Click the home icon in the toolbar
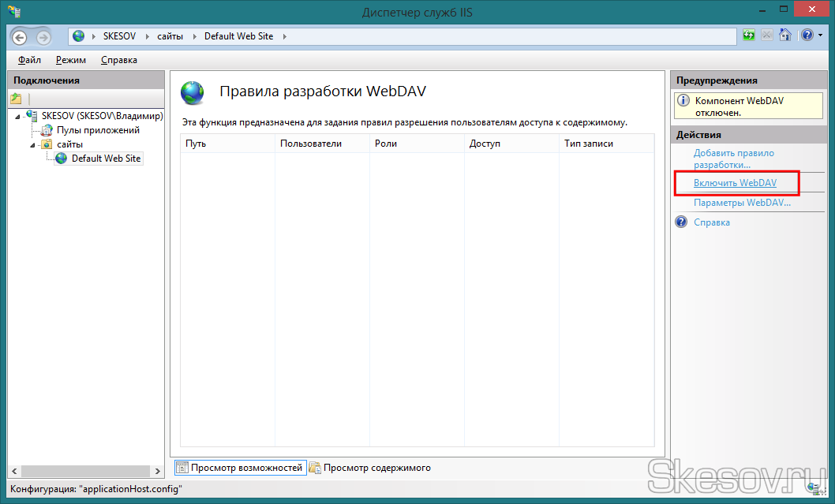 [x=785, y=35]
